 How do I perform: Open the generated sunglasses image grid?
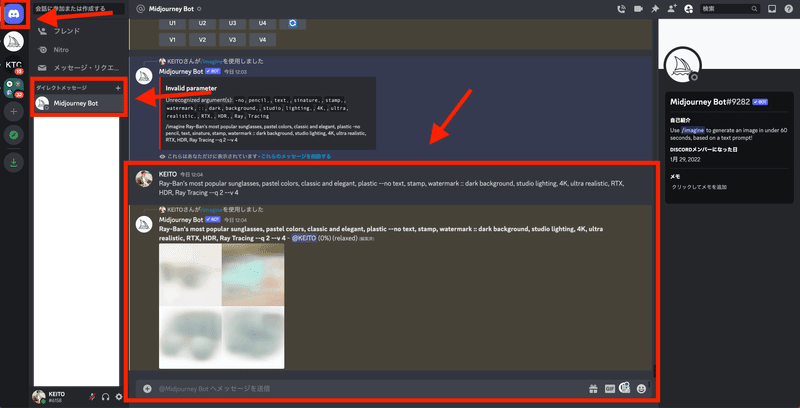click(x=221, y=306)
